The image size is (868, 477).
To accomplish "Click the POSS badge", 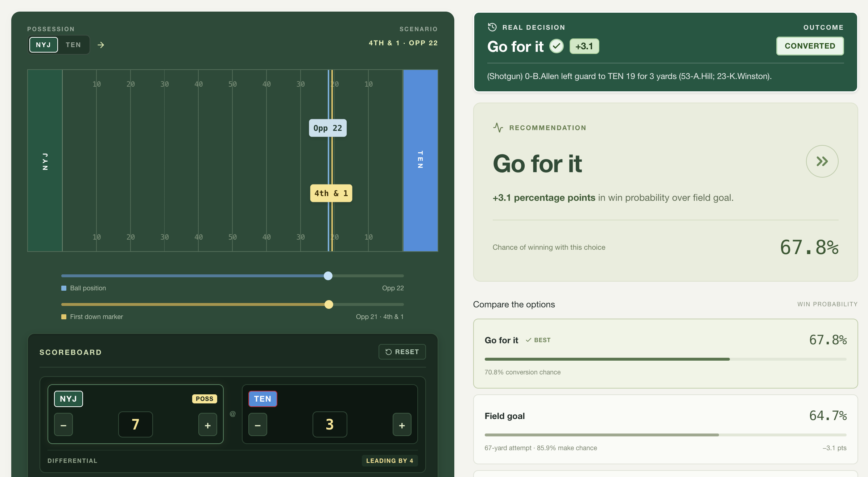I will pos(204,399).
